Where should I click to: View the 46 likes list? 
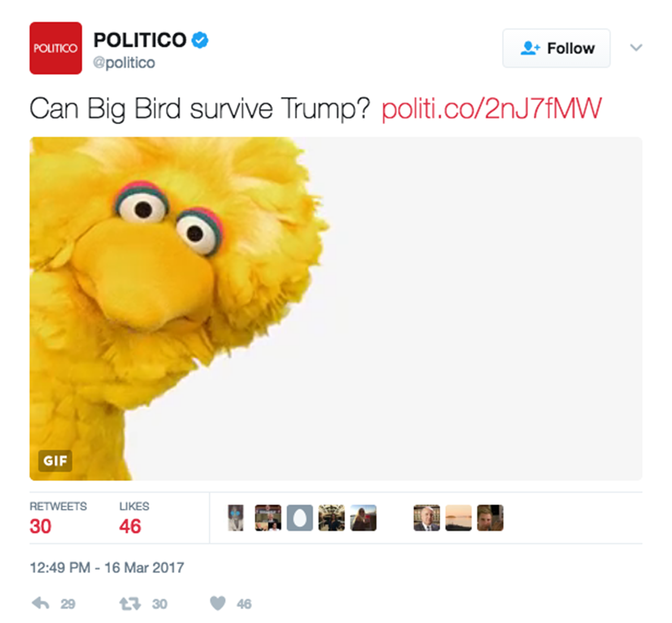tap(134, 518)
